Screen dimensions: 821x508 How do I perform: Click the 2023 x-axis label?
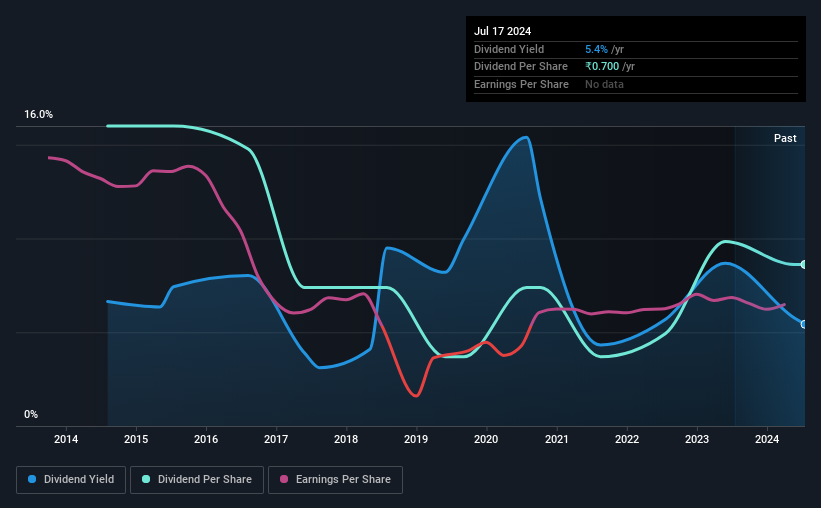(697, 439)
